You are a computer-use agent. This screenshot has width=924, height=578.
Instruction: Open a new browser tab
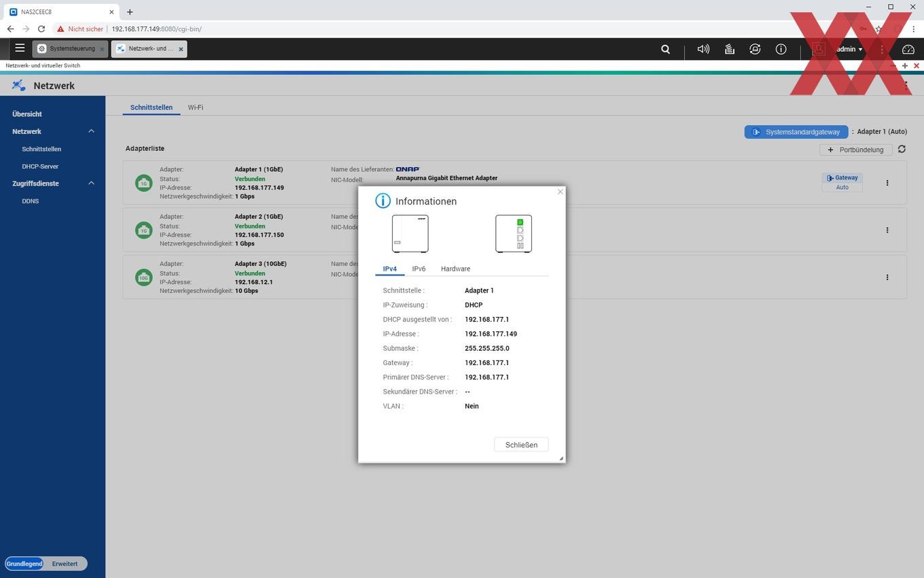point(130,12)
